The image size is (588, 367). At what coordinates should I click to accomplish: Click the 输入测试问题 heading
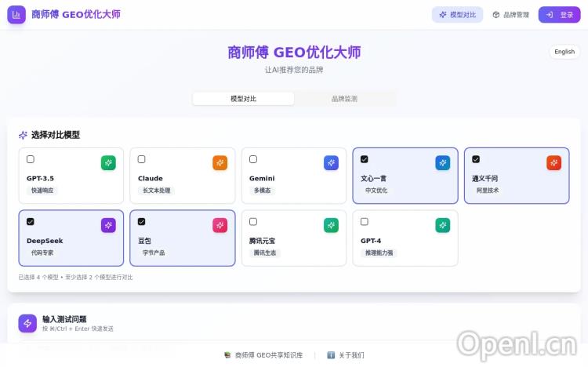pyautogui.click(x=64, y=319)
